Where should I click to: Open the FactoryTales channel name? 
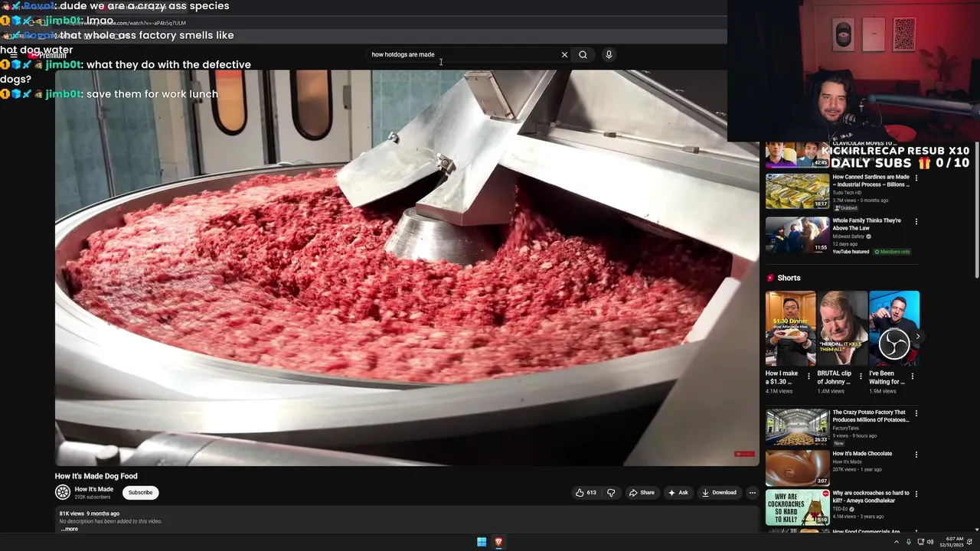point(845,429)
